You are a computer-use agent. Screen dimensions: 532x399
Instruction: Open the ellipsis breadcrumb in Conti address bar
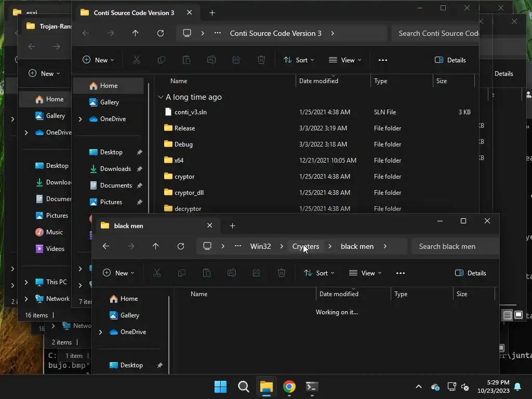pyautogui.click(x=218, y=33)
